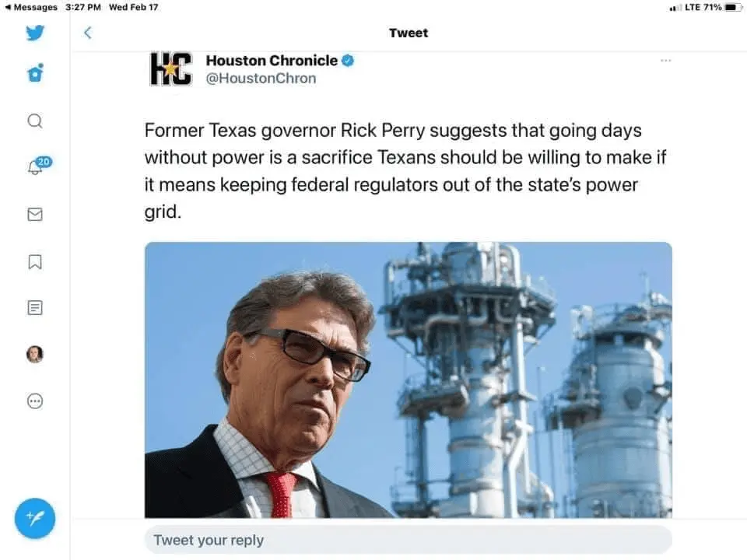Image resolution: width=747 pixels, height=560 pixels.
Task: Open profile avatar in sidebar
Action: [x=35, y=354]
